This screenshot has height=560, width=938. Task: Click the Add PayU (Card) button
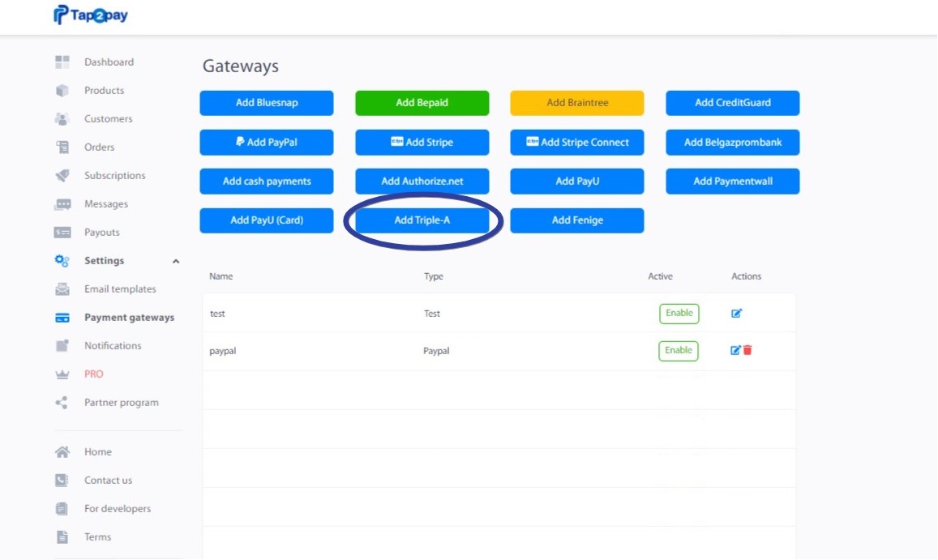tap(267, 220)
